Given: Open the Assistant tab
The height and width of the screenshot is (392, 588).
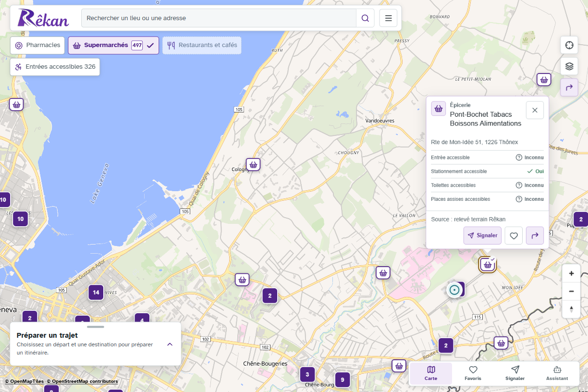Looking at the screenshot, I should click(557, 373).
